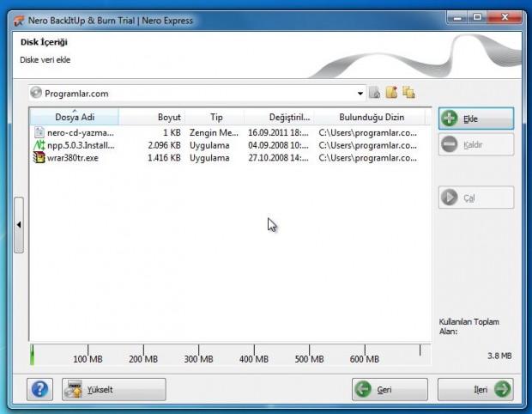
Task: Click the WinRAR wrar380tr.exe file icon
Action: tap(39, 157)
